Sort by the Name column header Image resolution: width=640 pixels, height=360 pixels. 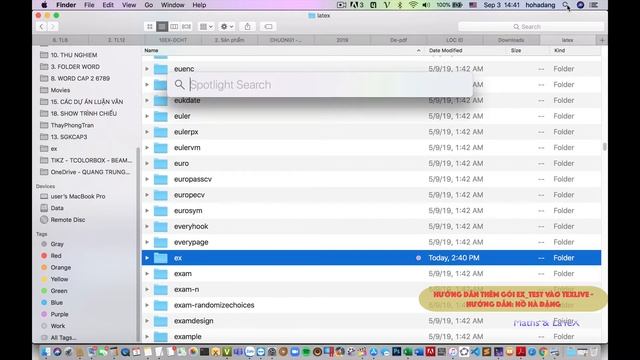click(x=151, y=50)
